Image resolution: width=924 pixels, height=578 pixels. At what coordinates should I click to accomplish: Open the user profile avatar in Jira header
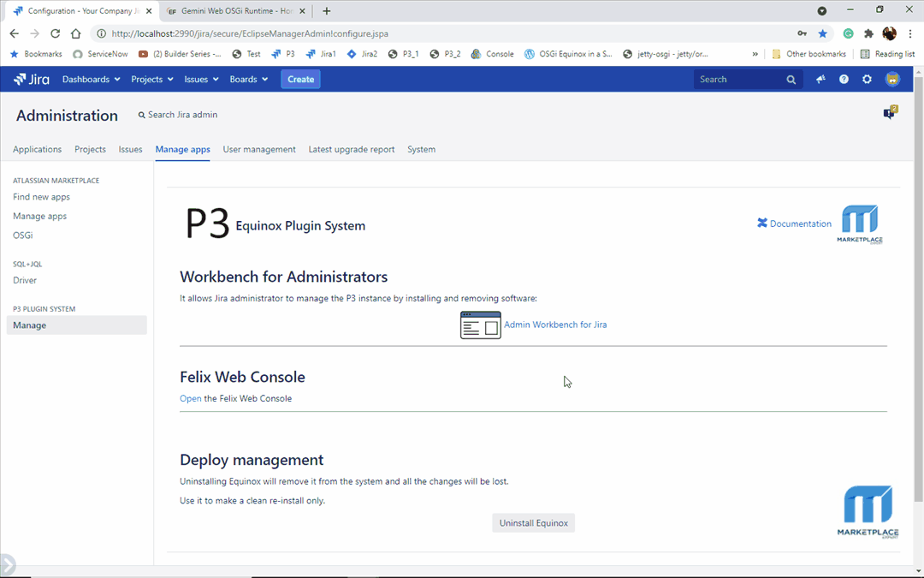(892, 79)
